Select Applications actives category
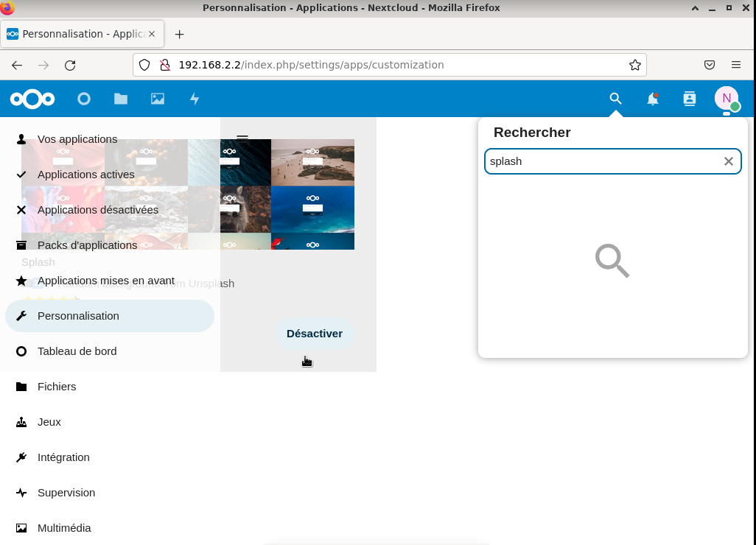The height and width of the screenshot is (545, 756). tap(110, 175)
